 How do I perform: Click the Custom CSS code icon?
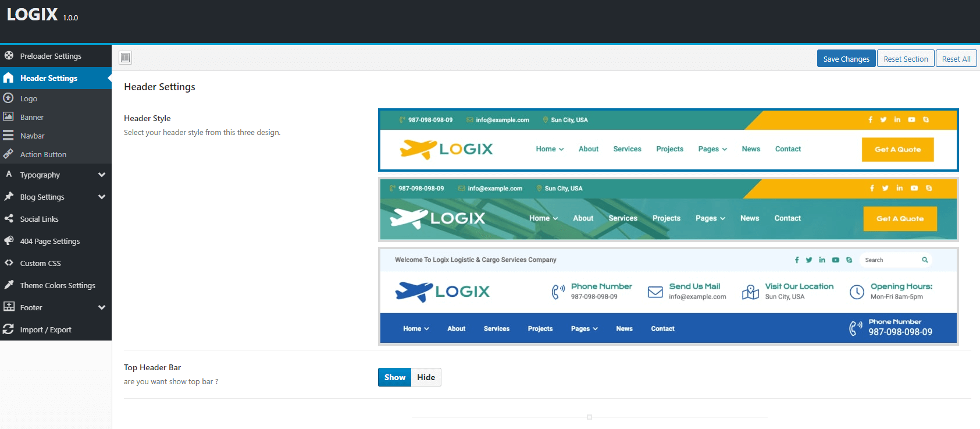pos(9,263)
